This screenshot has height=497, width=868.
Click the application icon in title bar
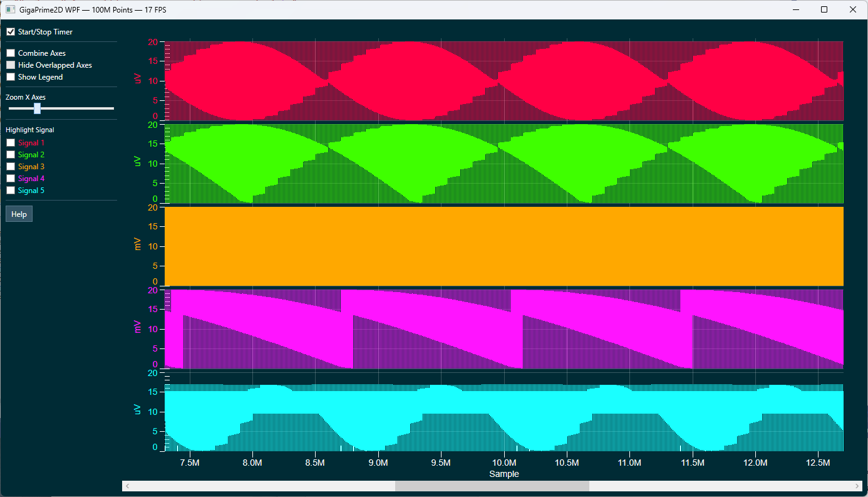pos(9,9)
